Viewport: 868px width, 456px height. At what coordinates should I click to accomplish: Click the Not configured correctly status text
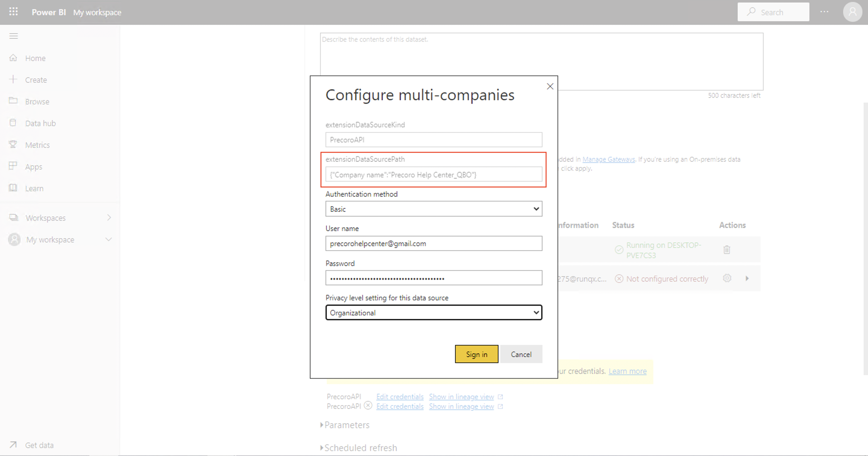coord(667,279)
